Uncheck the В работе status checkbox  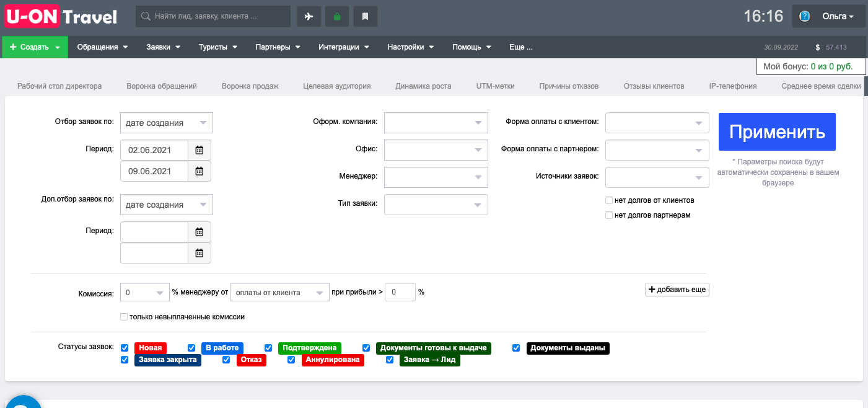(191, 348)
